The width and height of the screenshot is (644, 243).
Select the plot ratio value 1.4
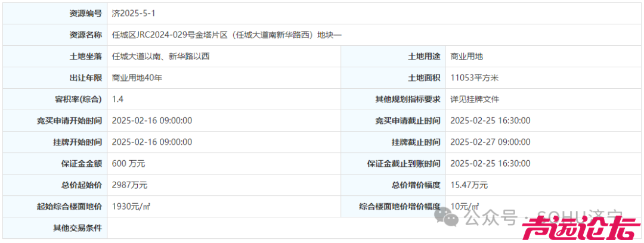click(x=117, y=99)
